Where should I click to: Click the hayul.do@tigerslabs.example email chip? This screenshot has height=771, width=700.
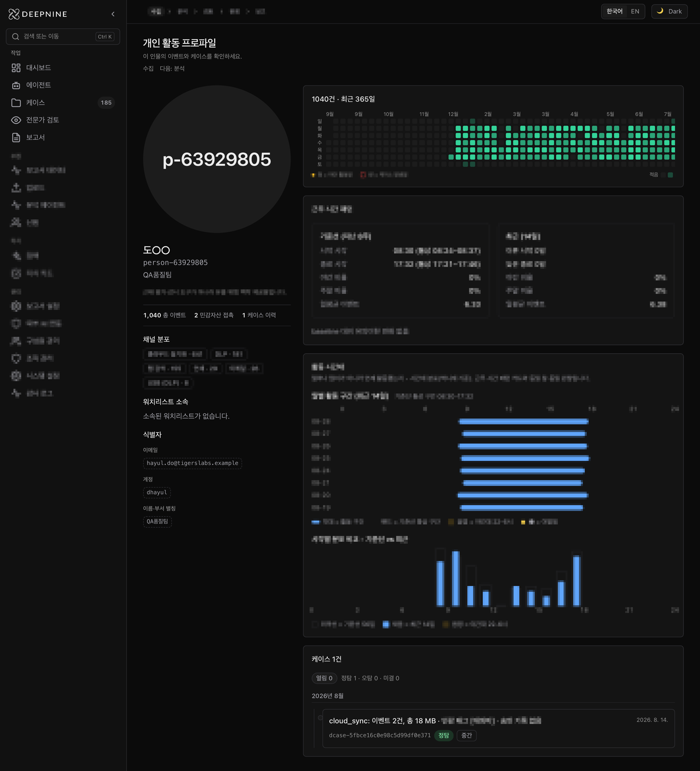point(192,463)
